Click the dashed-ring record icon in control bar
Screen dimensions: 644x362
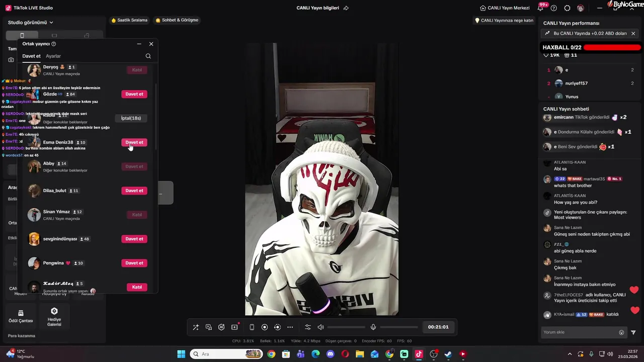(x=277, y=327)
